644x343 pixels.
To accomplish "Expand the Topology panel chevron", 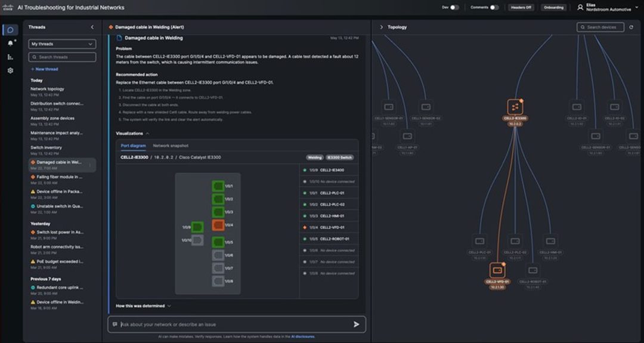I will (x=381, y=27).
